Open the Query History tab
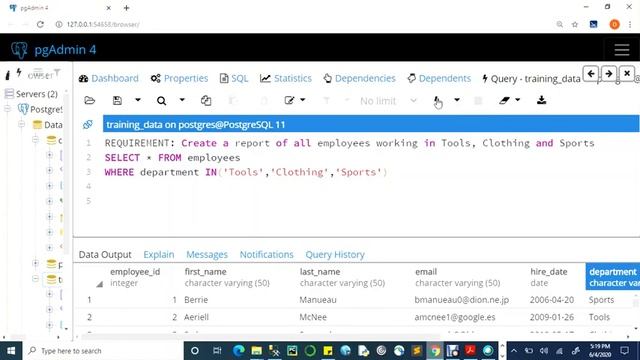Viewport: 640px width, 360px height. 335,255
